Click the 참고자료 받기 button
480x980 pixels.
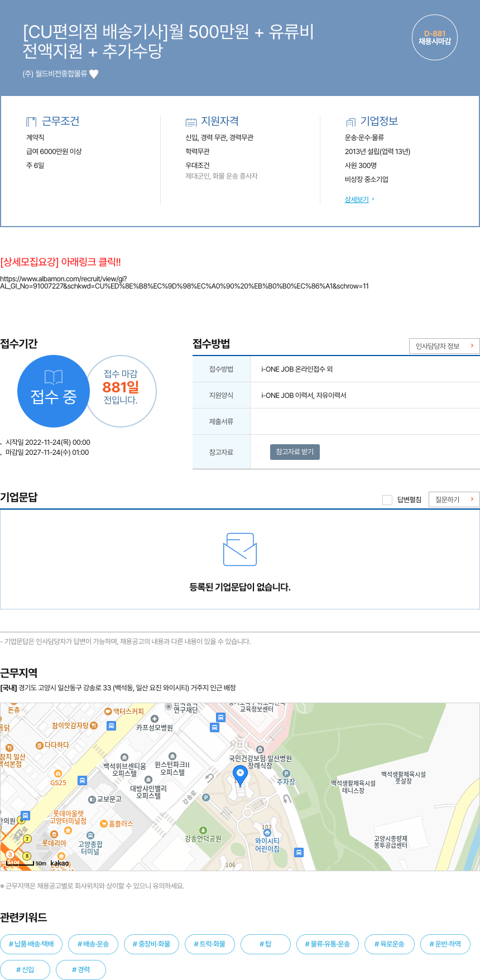tap(295, 451)
